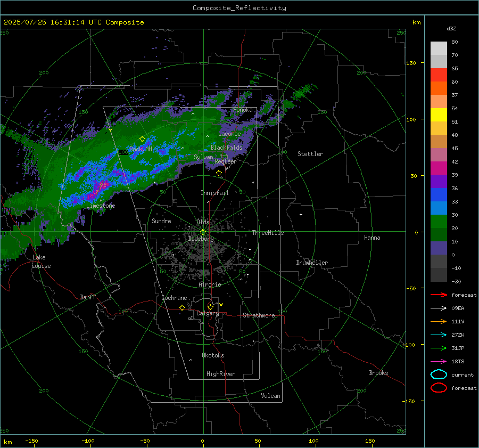
Task: Select the purple 36-39 dBZ color swatch
Action: [x=439, y=182]
